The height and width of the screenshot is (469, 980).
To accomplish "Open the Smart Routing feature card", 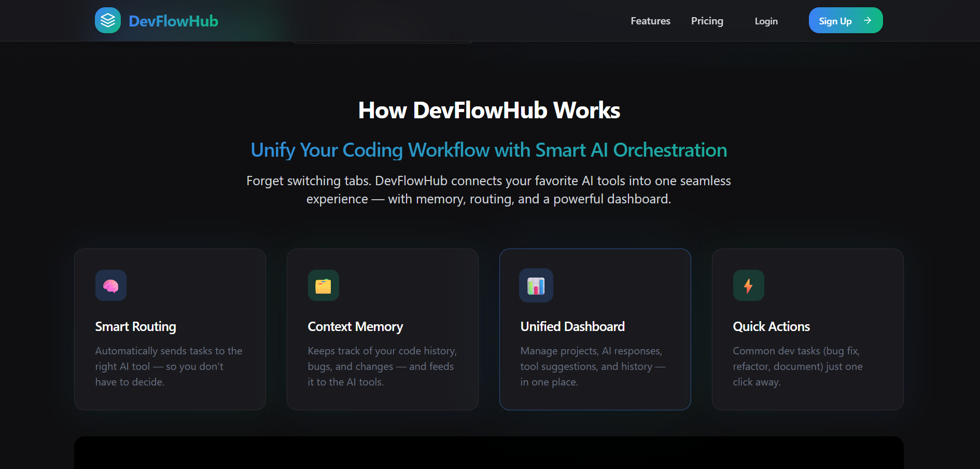I will tap(170, 329).
